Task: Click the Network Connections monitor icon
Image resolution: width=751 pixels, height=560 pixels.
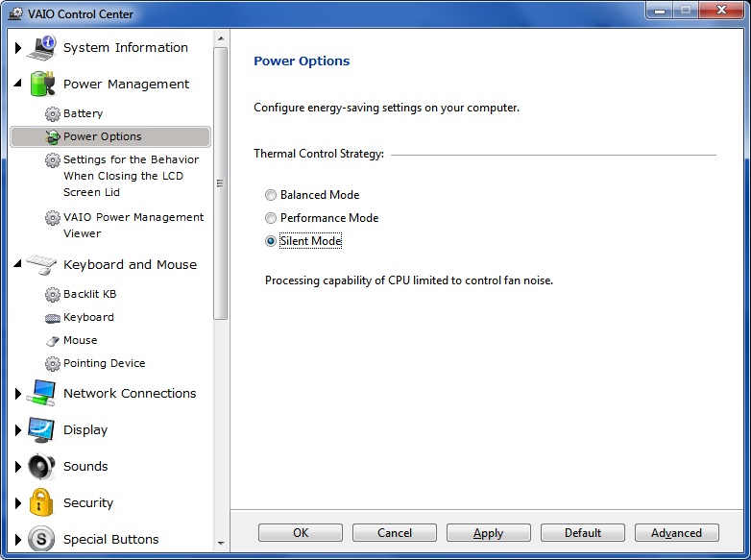Action: [41, 393]
